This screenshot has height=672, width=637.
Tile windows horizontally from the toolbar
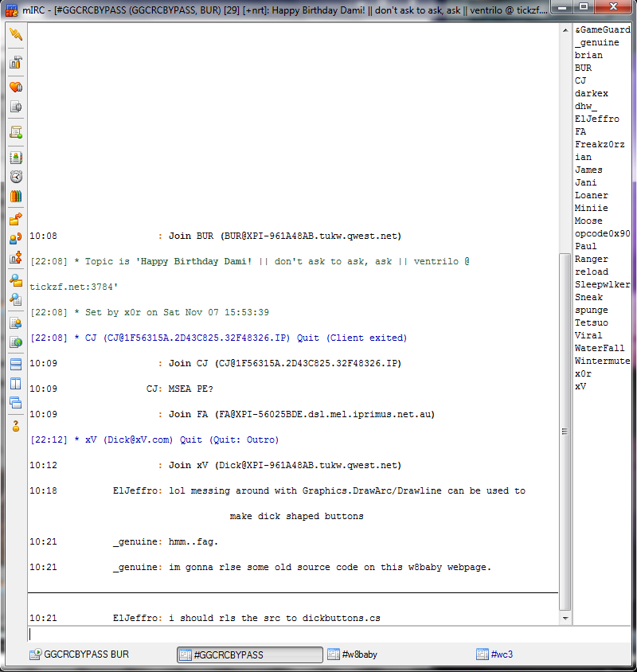tap(16, 365)
